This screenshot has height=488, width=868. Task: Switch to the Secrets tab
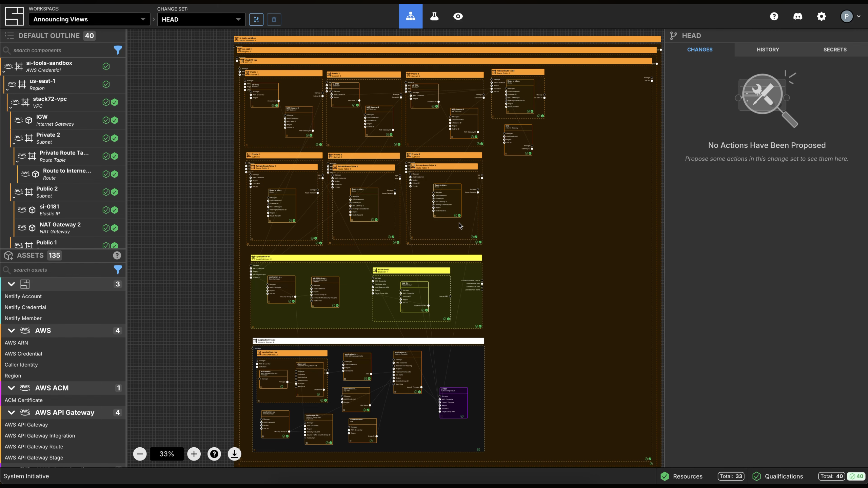point(835,49)
